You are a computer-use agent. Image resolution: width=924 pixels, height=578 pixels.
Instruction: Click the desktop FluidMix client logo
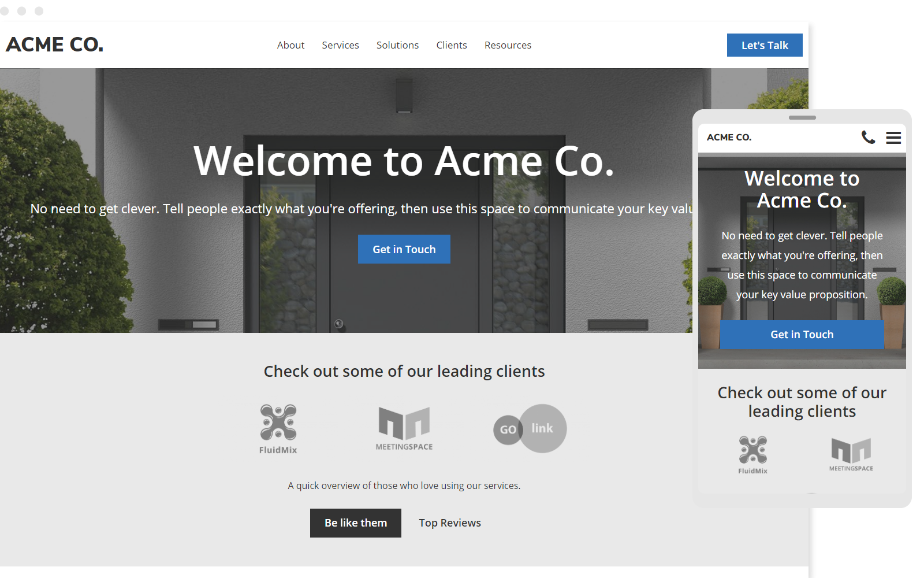tap(278, 429)
